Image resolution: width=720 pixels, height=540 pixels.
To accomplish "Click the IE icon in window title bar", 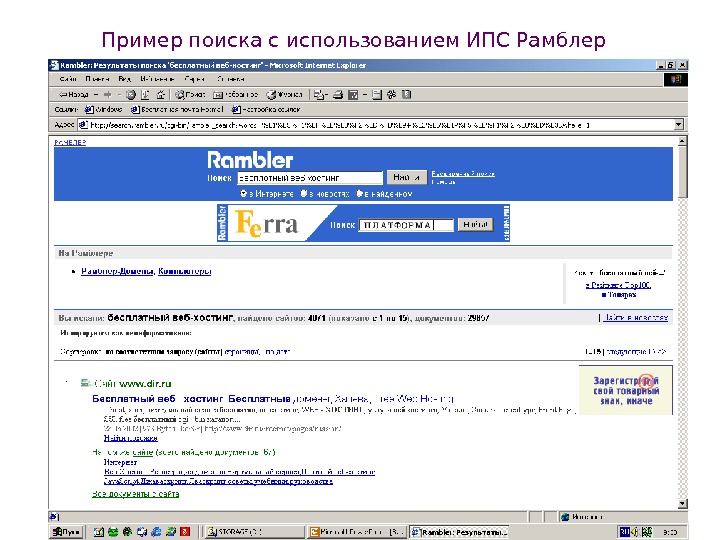I will (x=54, y=65).
